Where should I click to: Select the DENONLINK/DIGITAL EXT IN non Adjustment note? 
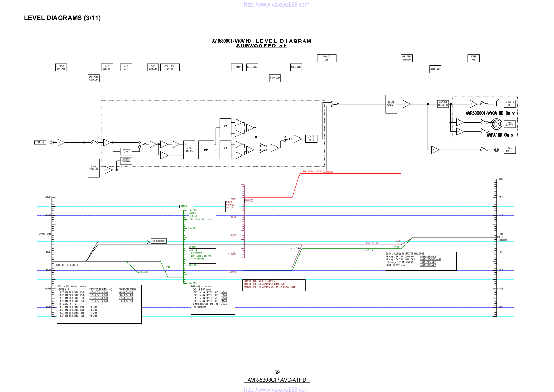point(209,305)
